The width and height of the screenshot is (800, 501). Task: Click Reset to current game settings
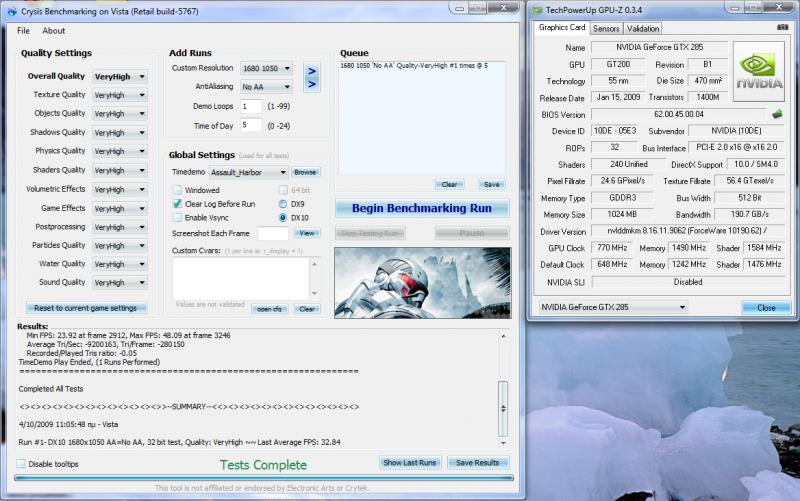86,308
